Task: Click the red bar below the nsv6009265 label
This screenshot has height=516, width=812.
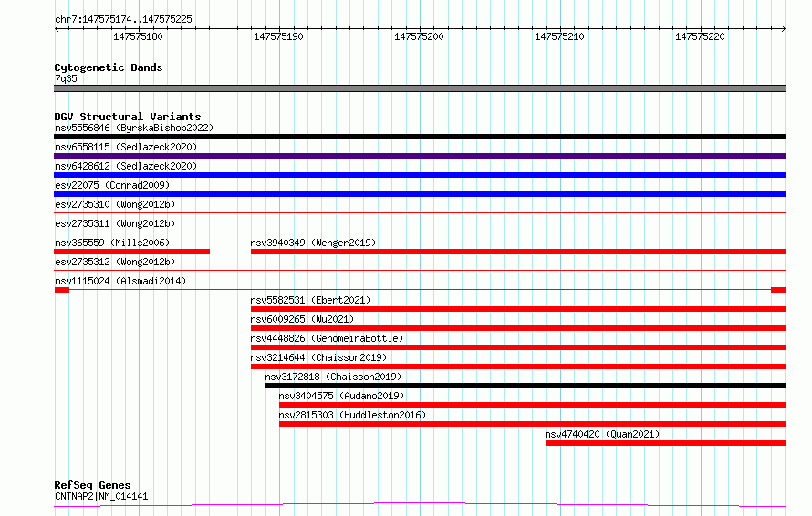Action: (518, 328)
